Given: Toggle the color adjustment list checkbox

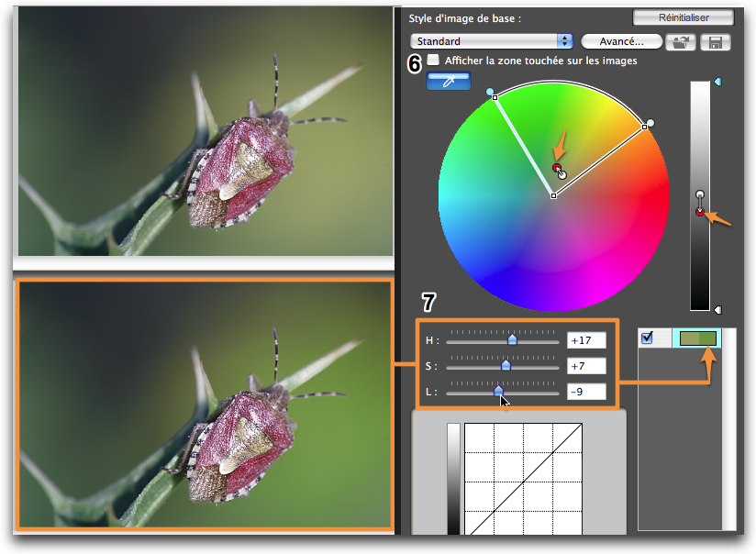Looking at the screenshot, I should point(647,338).
